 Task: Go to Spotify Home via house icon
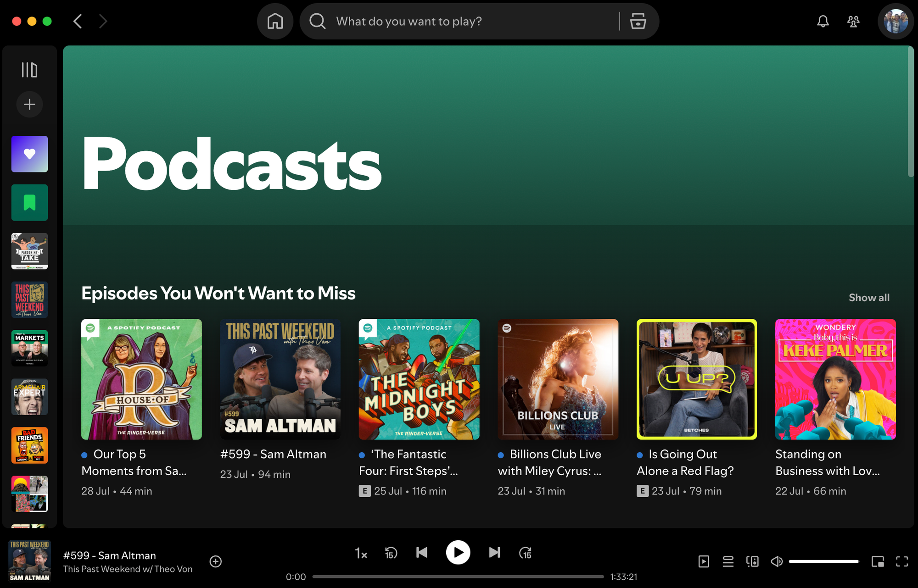(275, 21)
